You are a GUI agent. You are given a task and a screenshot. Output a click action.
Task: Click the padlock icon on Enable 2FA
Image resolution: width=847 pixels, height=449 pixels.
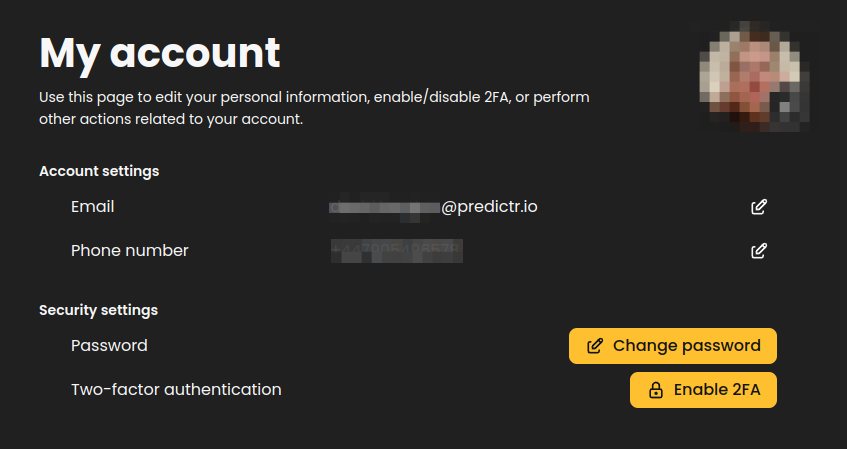[x=656, y=390]
